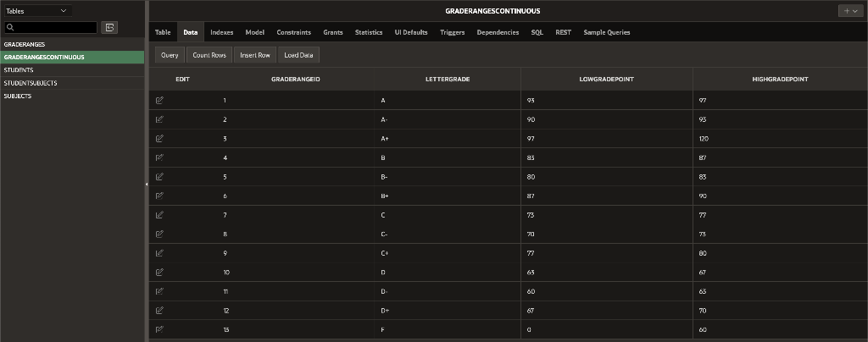Open the Indexes tab
The image size is (868, 342).
[x=222, y=32]
